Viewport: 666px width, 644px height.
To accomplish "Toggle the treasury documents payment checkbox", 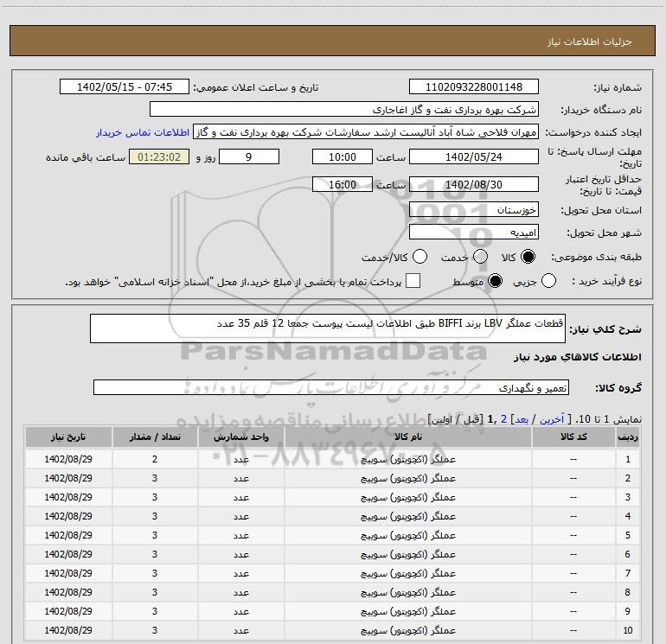I will (x=413, y=281).
